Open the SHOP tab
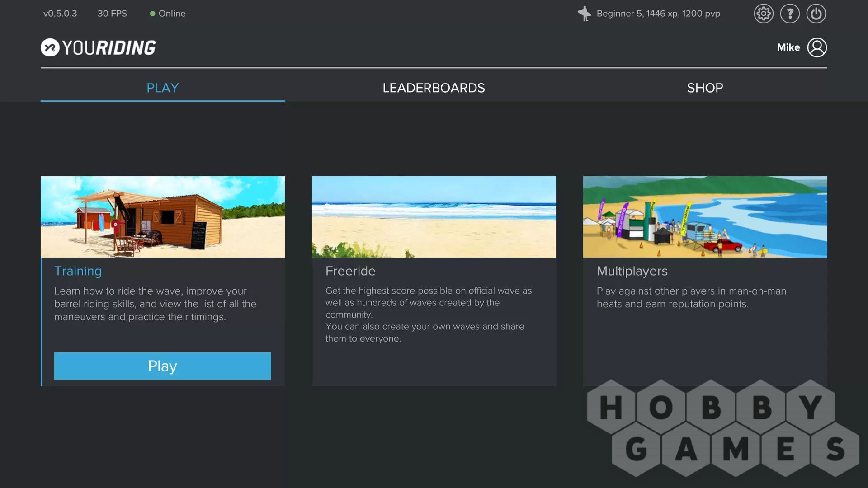 pyautogui.click(x=705, y=88)
